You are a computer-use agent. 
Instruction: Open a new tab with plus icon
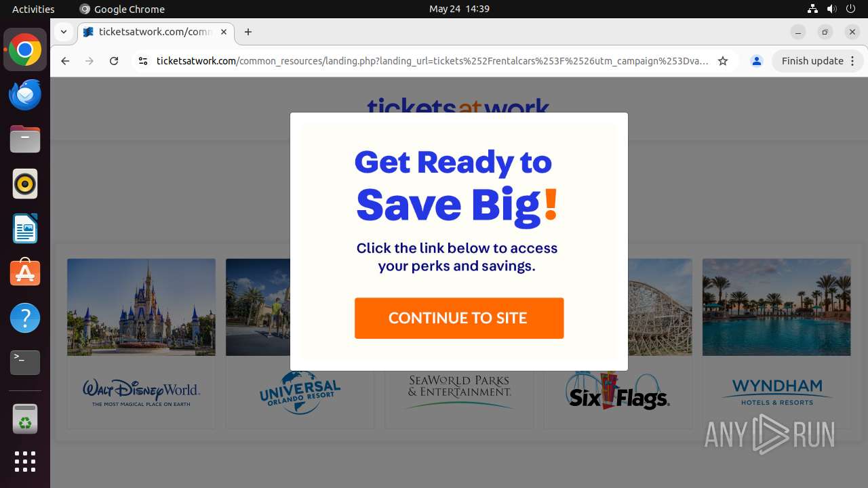tap(248, 32)
